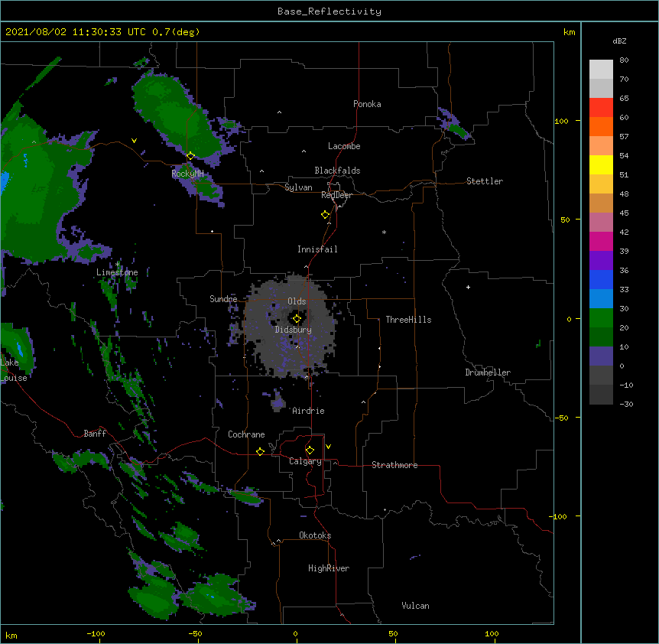Click the Limestone label
Screen dimensions: 659x644
tap(117, 272)
